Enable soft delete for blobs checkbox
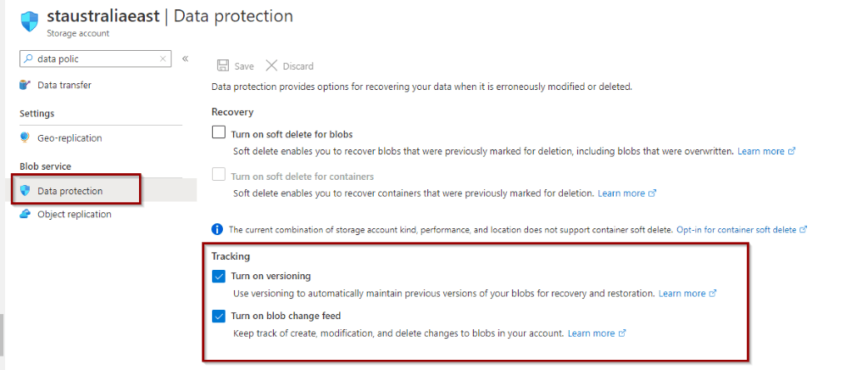The image size is (868, 370). click(x=219, y=133)
